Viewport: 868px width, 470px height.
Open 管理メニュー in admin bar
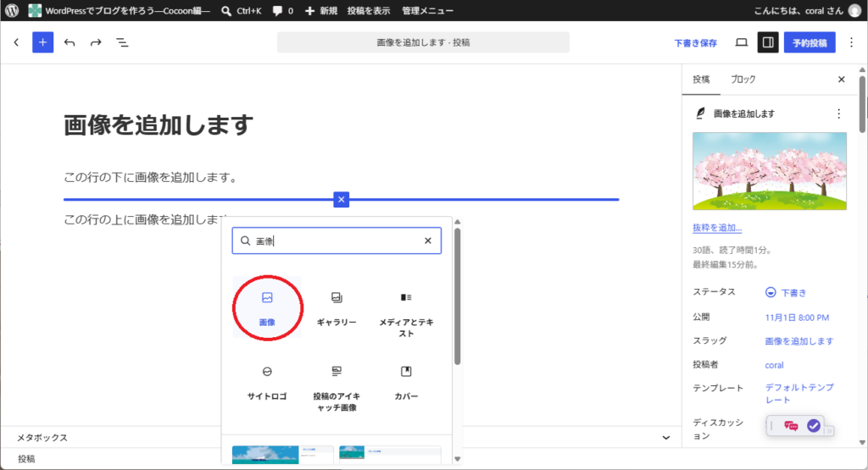(x=427, y=10)
